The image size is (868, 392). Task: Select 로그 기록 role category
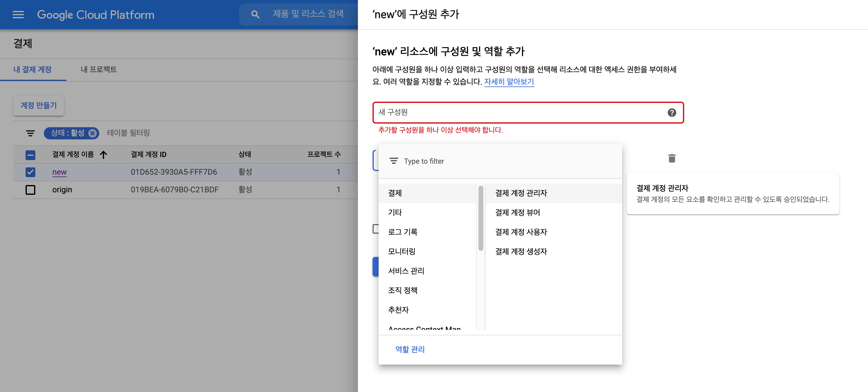427,232
